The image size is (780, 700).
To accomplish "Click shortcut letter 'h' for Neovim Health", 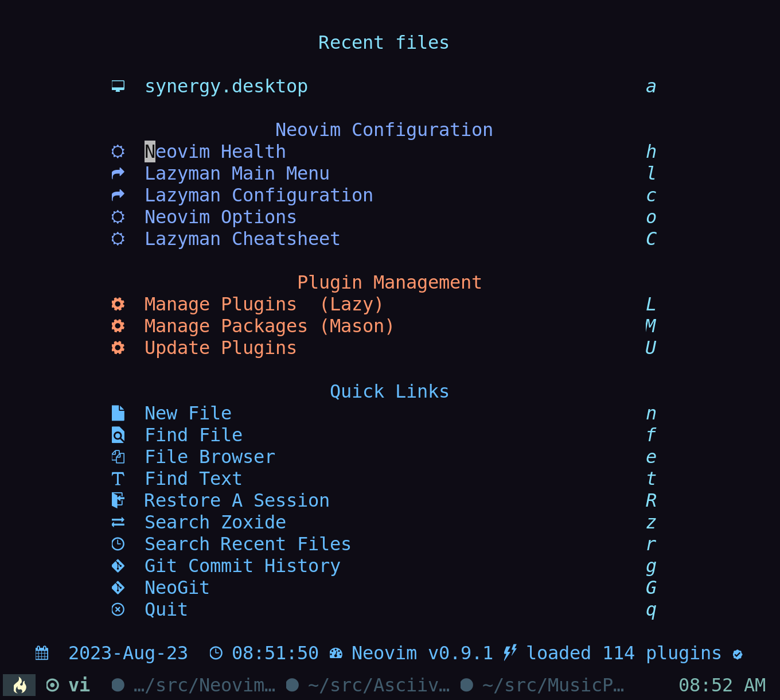I will (651, 151).
